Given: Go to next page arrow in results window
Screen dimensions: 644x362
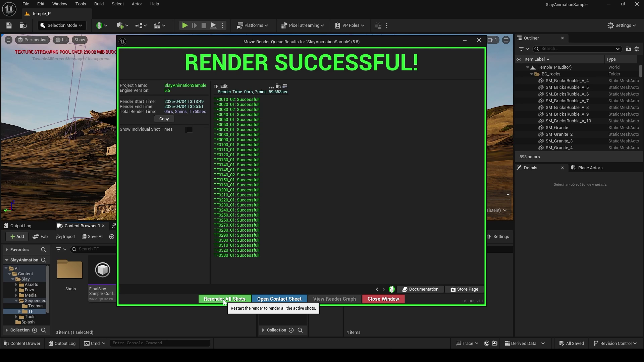Looking at the screenshot, I should coord(384,289).
